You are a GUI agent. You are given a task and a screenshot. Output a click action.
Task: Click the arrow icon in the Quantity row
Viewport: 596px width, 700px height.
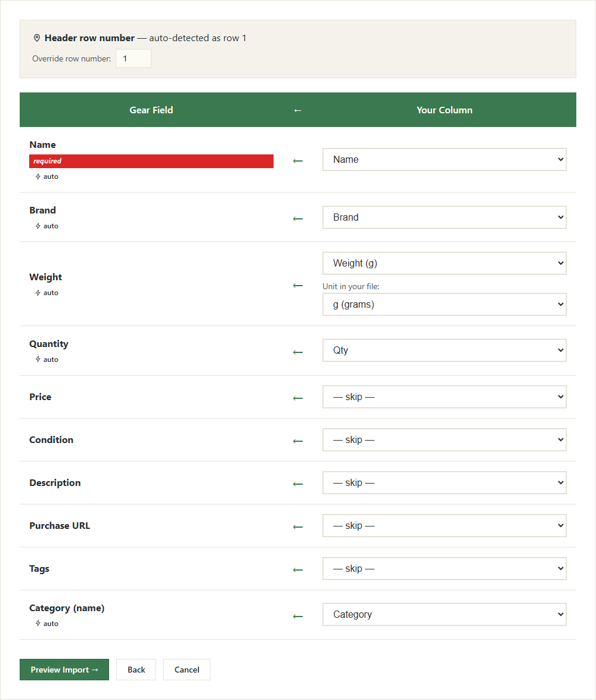tap(298, 352)
